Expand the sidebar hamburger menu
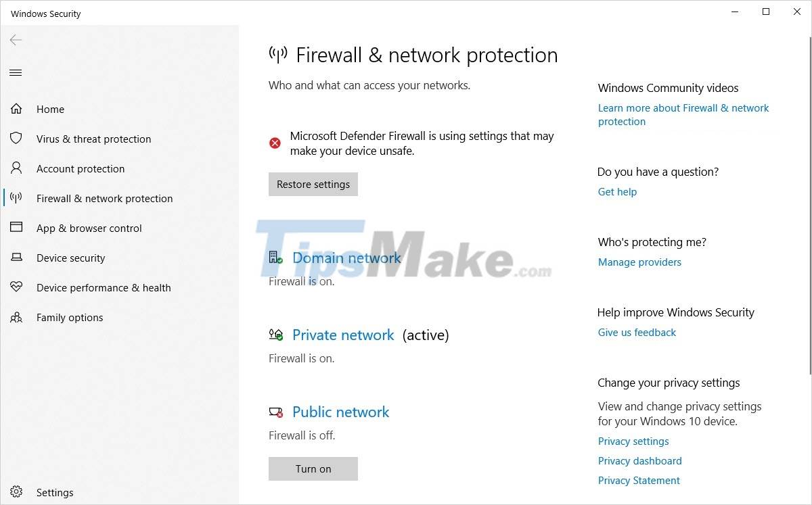 point(16,72)
